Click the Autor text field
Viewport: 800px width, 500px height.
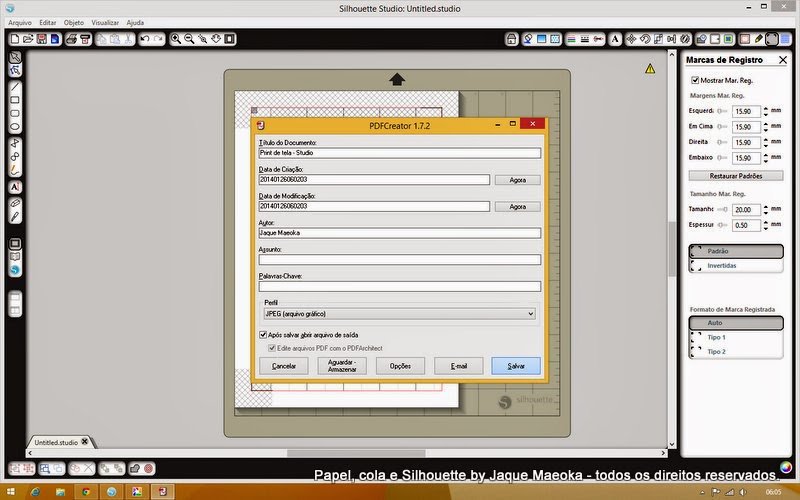click(x=399, y=233)
